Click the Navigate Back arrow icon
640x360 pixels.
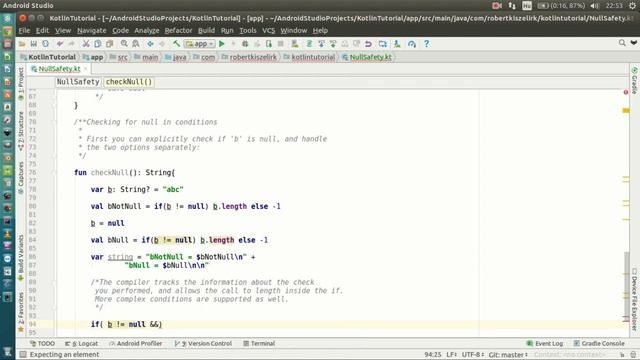click(150, 44)
